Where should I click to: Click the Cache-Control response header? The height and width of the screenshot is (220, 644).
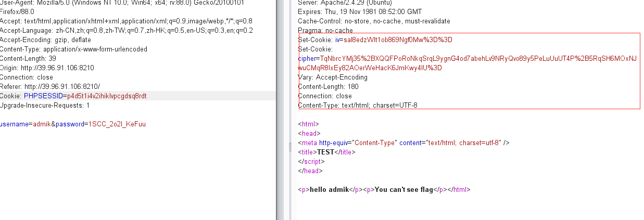374,21
